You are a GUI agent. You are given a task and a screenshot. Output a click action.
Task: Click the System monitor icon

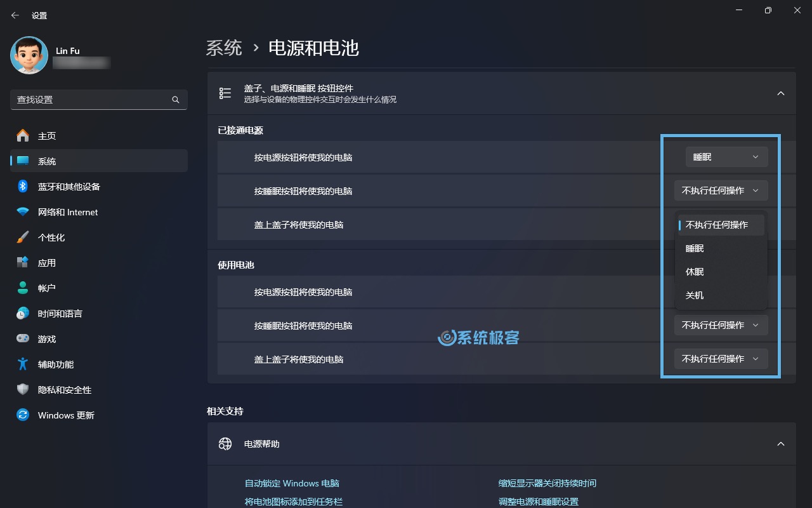tap(23, 161)
